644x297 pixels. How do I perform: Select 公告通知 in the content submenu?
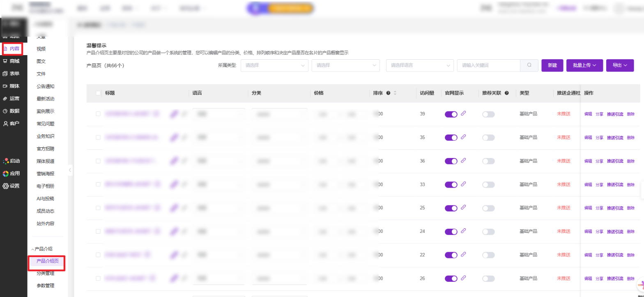coord(45,86)
